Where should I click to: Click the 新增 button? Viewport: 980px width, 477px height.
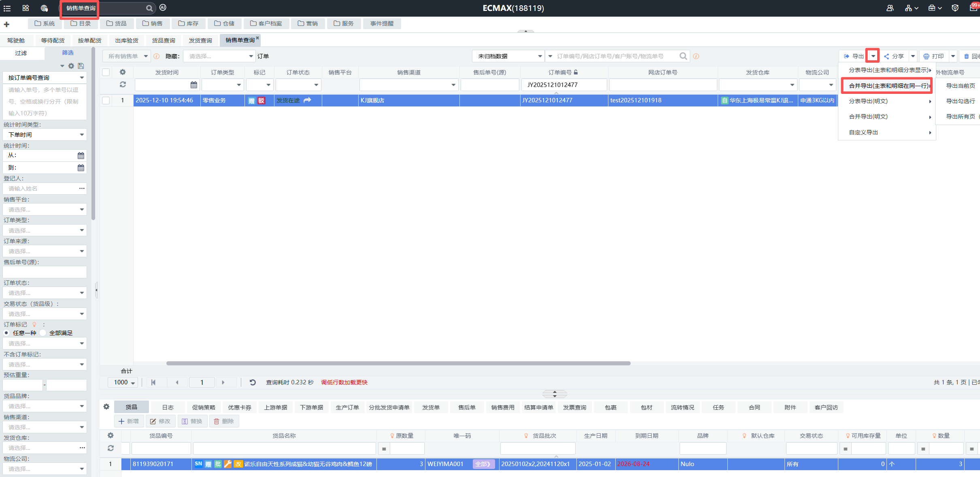pyautogui.click(x=129, y=421)
